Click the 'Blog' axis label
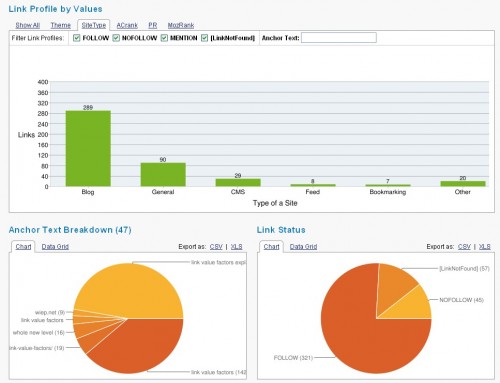This screenshot has width=500, height=383. pos(88,192)
